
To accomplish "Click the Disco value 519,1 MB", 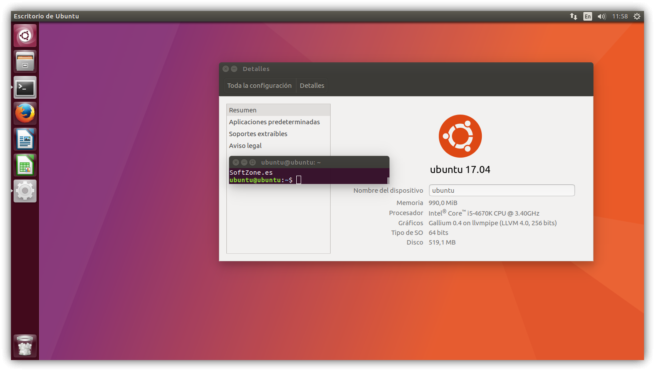I will click(x=442, y=242).
